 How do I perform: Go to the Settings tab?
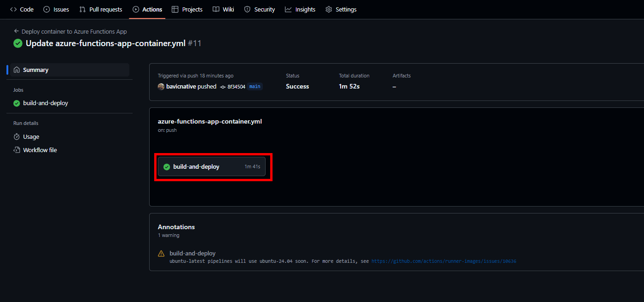click(x=341, y=9)
